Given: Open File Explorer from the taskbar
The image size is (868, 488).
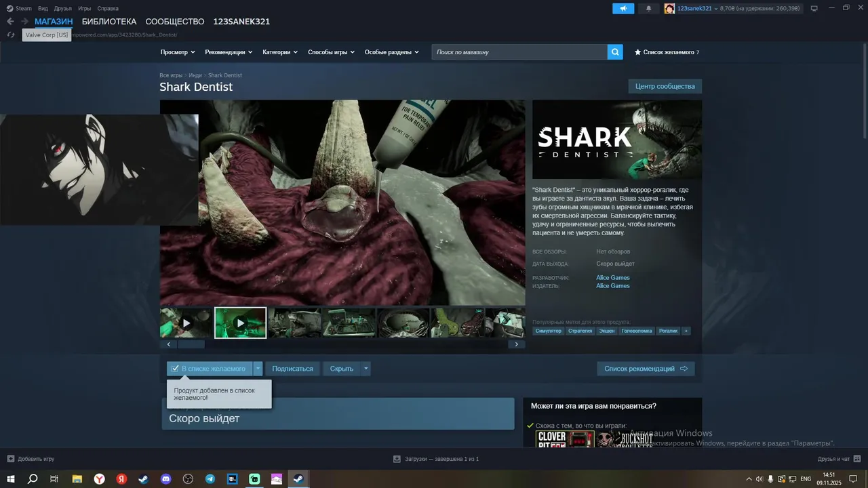Looking at the screenshot, I should [77, 479].
